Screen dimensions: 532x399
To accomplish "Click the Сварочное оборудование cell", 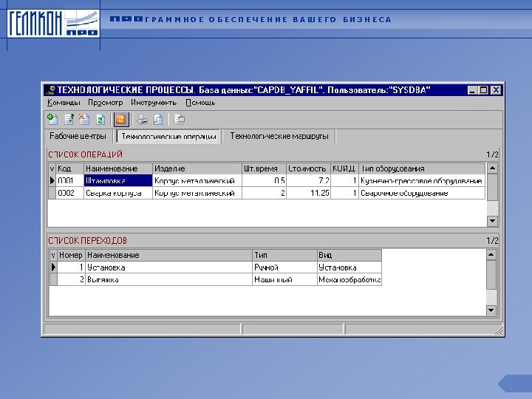I will click(422, 193).
